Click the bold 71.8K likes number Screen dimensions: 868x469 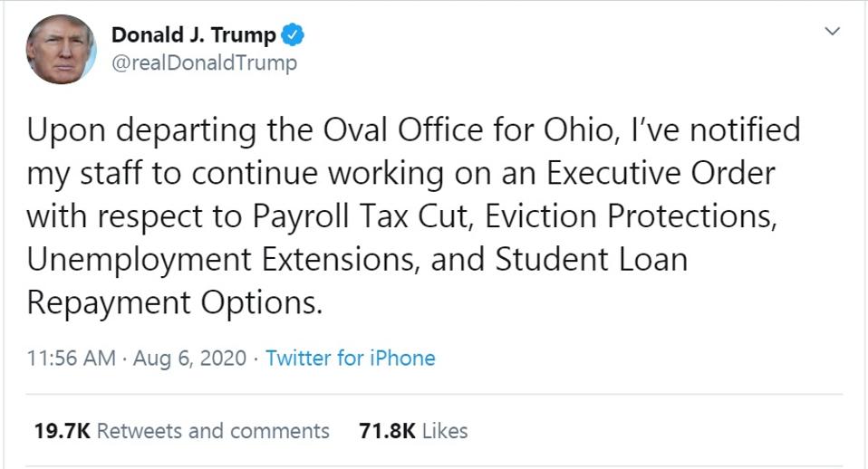pyautogui.click(x=387, y=430)
